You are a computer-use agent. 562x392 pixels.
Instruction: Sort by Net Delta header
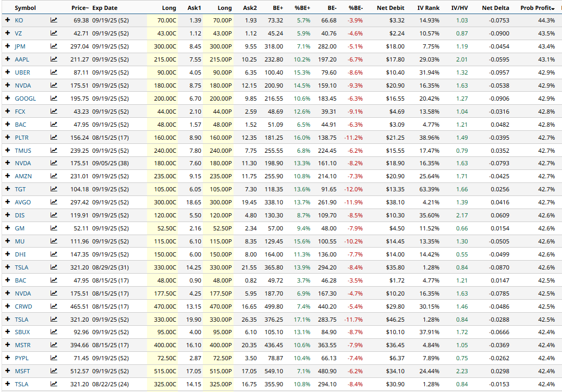(x=495, y=8)
